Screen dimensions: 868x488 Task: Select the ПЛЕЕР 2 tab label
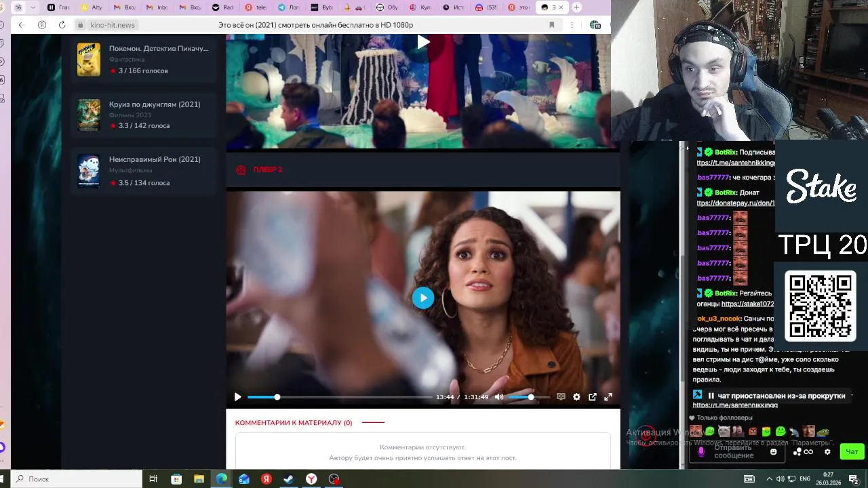268,169
